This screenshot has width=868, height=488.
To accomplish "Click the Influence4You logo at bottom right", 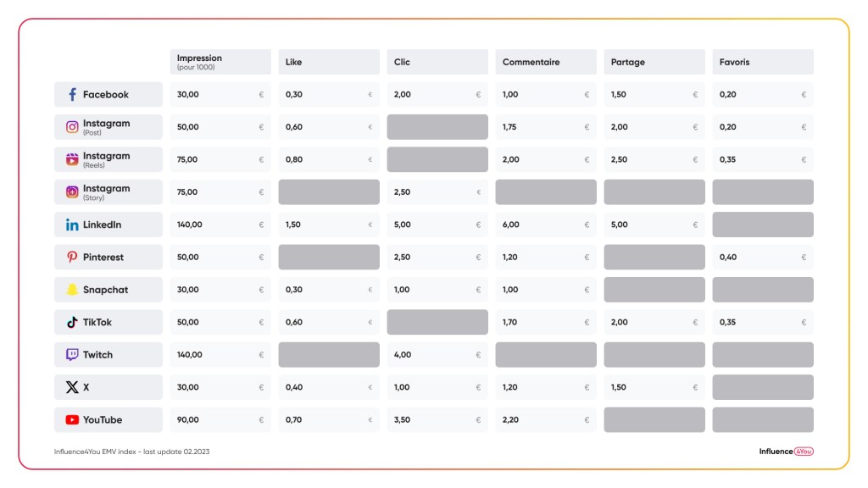I will point(786,452).
